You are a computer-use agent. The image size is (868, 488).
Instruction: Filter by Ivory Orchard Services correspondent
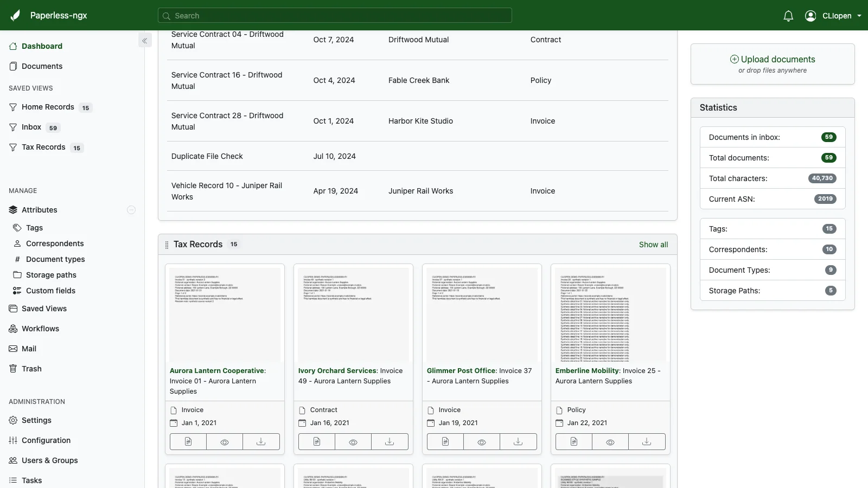(337, 371)
